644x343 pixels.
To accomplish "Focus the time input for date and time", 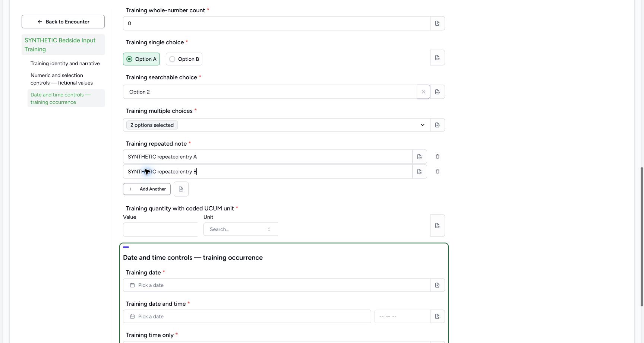I will (x=402, y=317).
